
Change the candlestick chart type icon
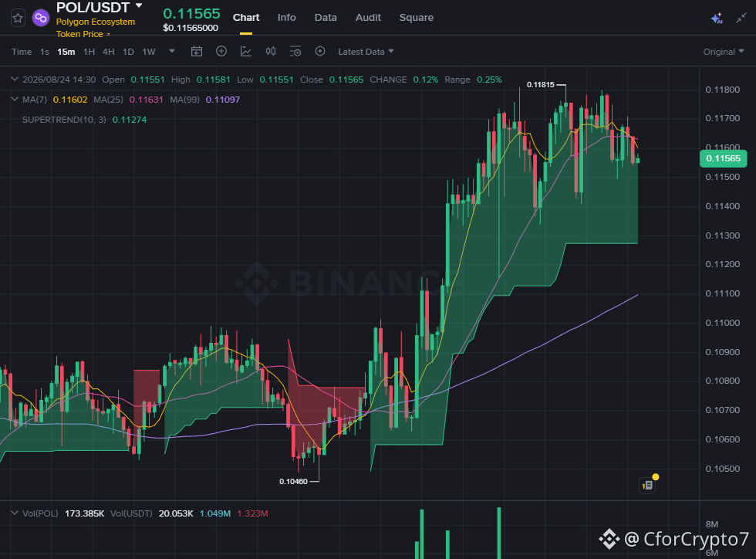pos(271,51)
